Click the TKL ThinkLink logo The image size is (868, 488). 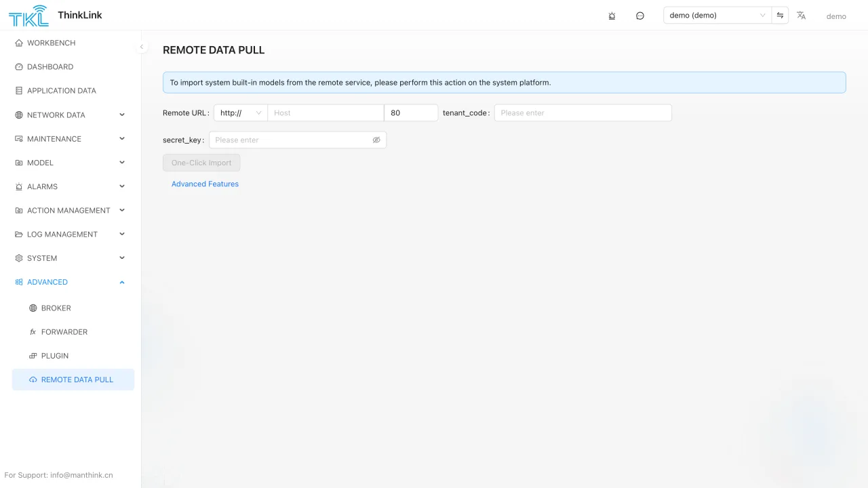28,16
